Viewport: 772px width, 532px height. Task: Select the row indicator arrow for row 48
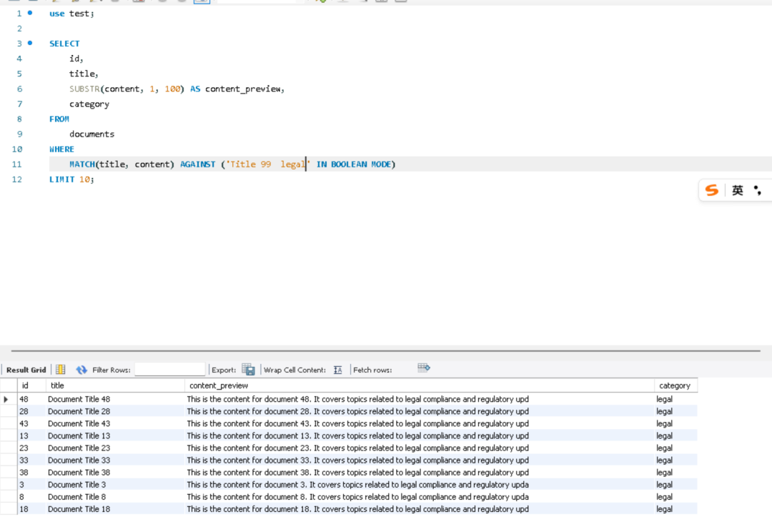6,399
